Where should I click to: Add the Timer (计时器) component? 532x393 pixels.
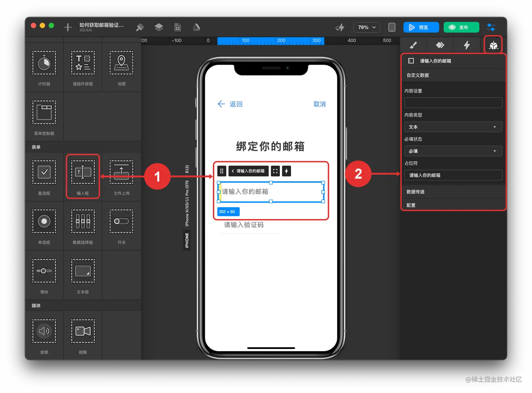44,63
